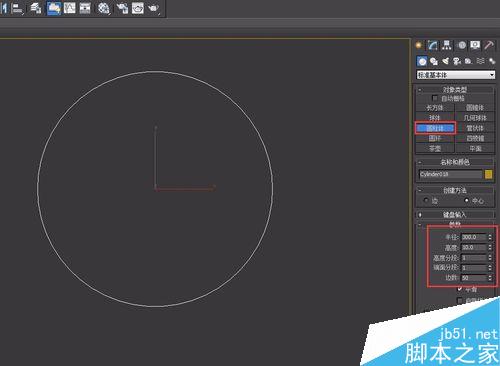
Task: Click the 高度 height value field
Action: [x=474, y=247]
